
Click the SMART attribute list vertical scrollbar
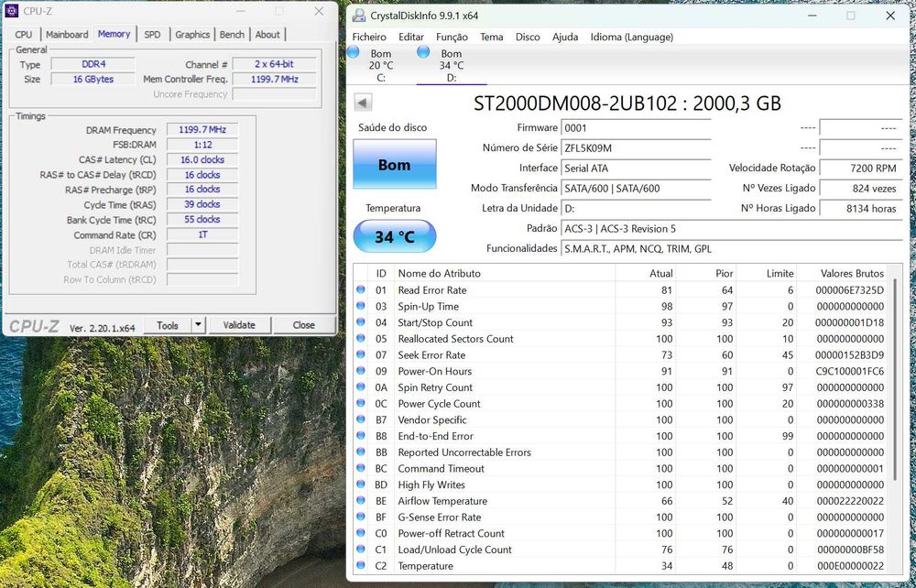click(x=896, y=379)
